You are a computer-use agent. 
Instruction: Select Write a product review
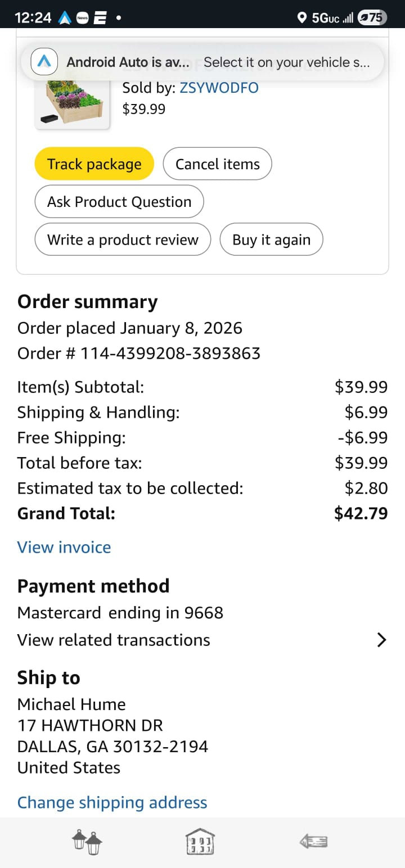click(x=123, y=240)
